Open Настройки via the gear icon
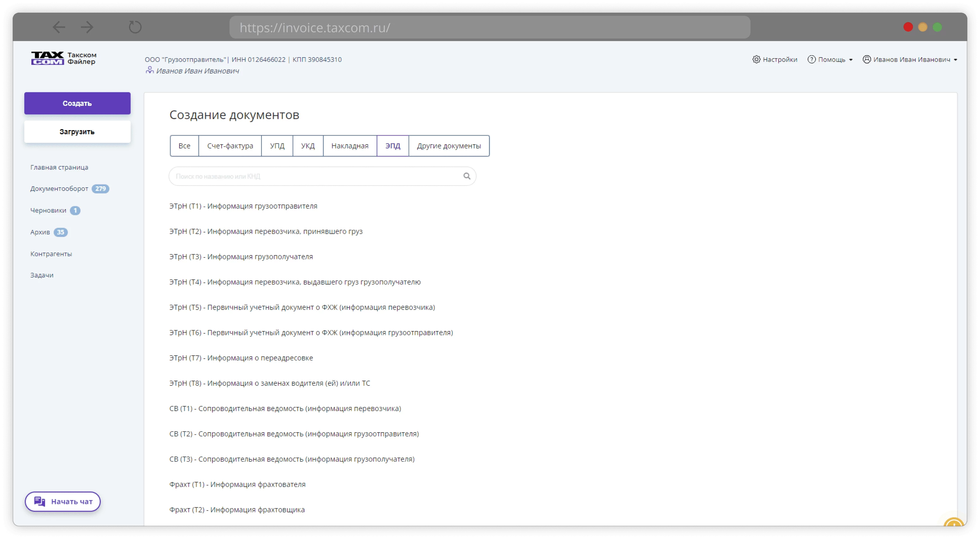 pos(756,59)
